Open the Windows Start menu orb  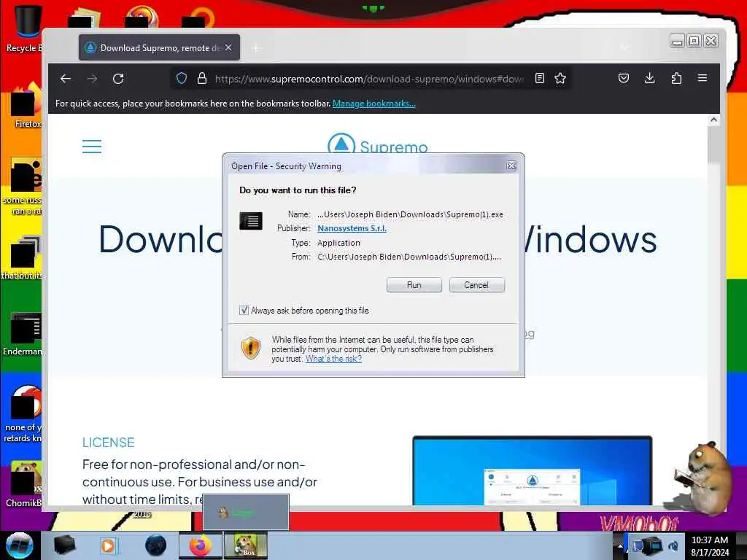tap(19, 545)
